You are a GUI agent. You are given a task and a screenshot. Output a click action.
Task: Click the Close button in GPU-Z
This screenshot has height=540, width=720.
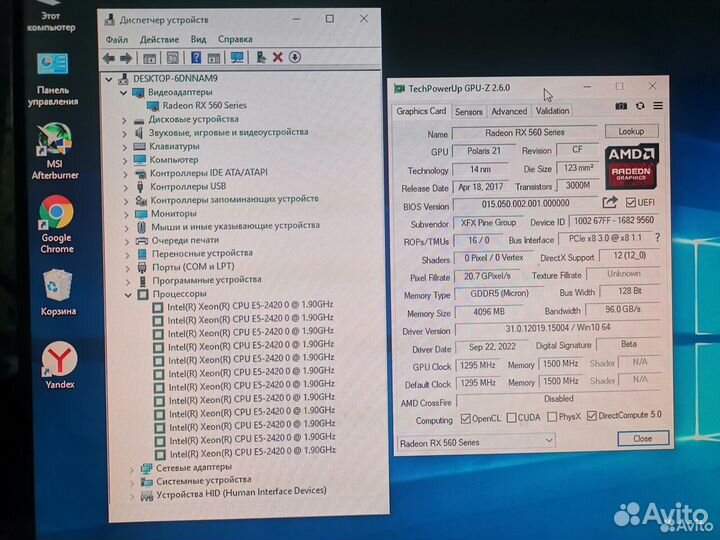pos(642,438)
